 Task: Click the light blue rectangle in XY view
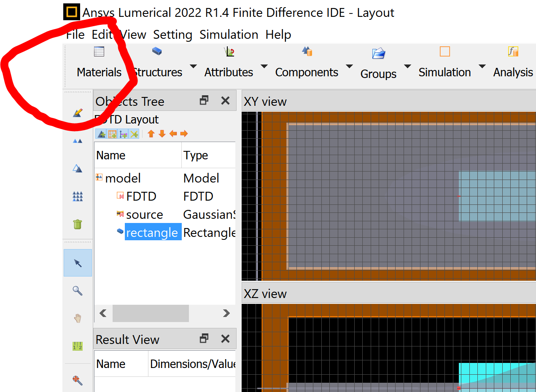tap(497, 196)
